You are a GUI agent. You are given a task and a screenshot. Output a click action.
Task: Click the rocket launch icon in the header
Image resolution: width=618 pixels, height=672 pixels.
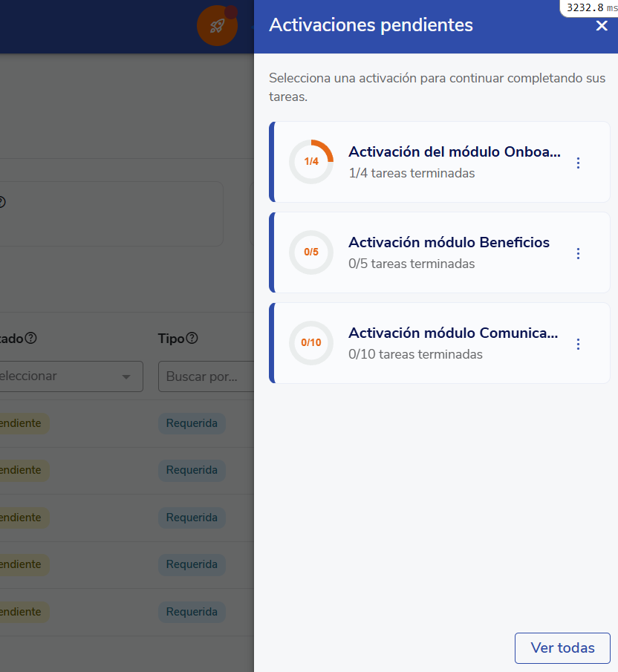coord(217,25)
